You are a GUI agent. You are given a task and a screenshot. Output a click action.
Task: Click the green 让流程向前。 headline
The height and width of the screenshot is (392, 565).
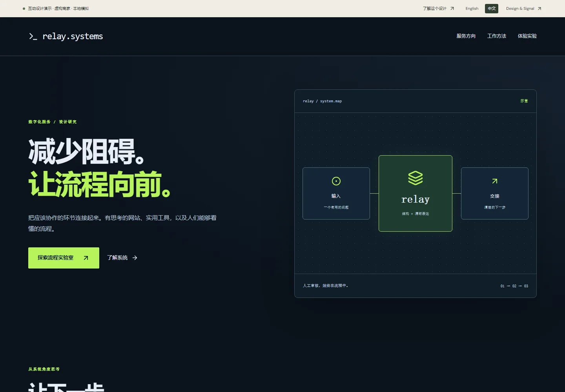click(x=100, y=184)
